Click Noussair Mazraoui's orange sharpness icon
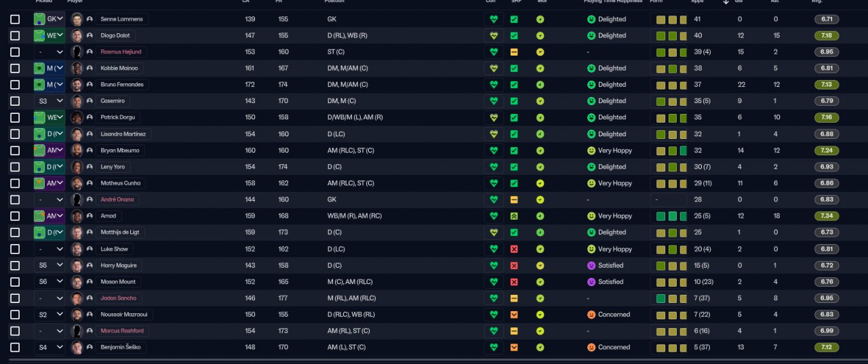Viewport: 868px width, 364px height. click(514, 315)
